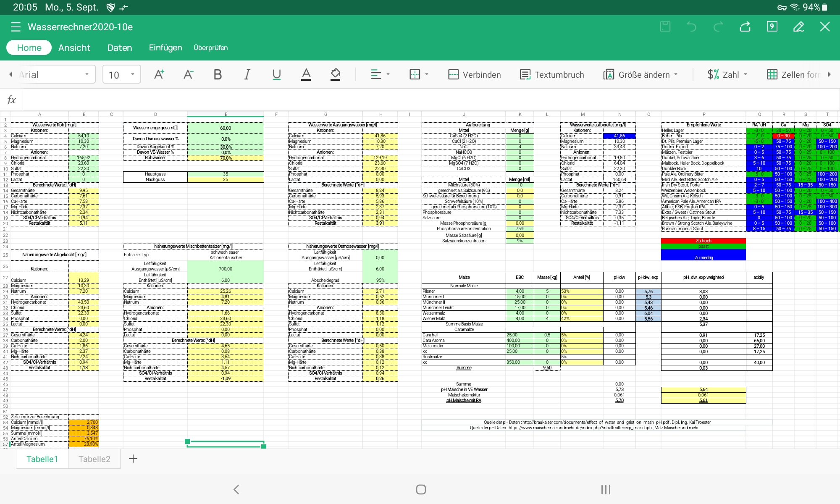Click the increase font size icon
Screen dimensions: 840x504
click(x=159, y=75)
